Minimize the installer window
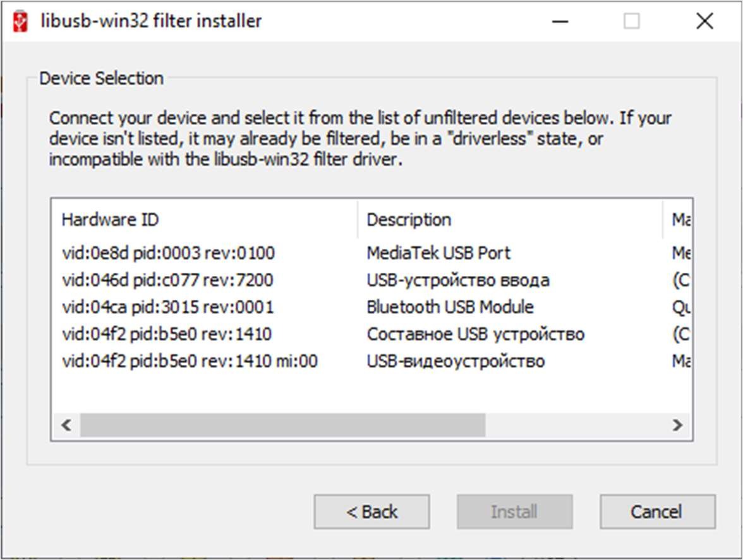This screenshot has height=560, width=743. tap(559, 21)
